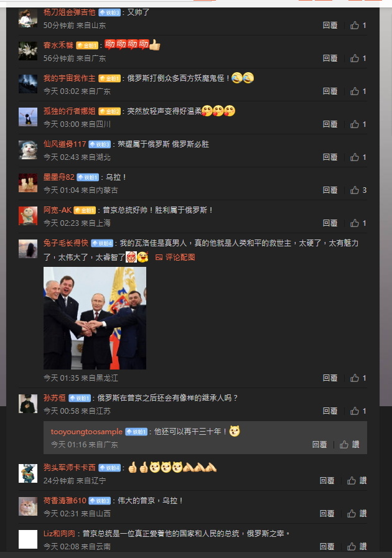The height and width of the screenshot is (558, 392).
Task: Click the 评论配图 link
Action: (x=175, y=258)
